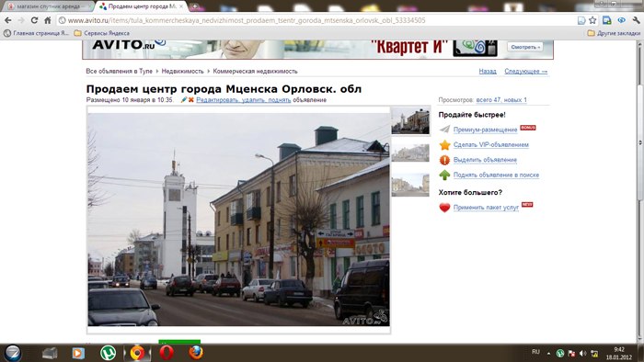Open uTorrent from the taskbar
Image resolution: width=644 pixels, height=362 pixels.
click(108, 353)
